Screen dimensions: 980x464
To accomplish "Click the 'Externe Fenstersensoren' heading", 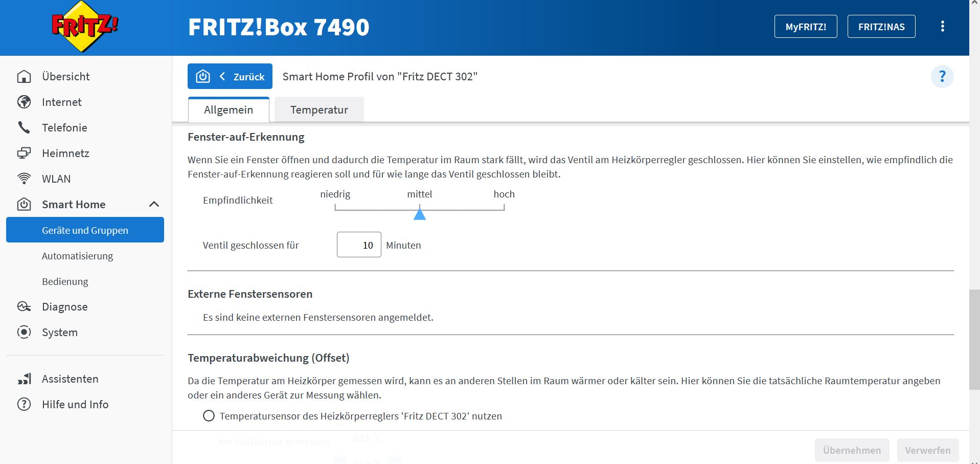I will click(x=250, y=294).
